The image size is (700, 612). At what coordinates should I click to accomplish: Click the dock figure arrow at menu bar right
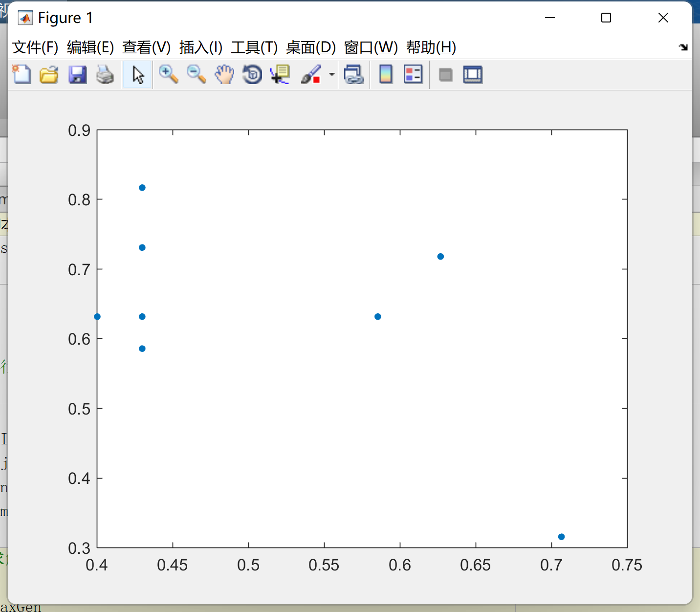coord(683,47)
